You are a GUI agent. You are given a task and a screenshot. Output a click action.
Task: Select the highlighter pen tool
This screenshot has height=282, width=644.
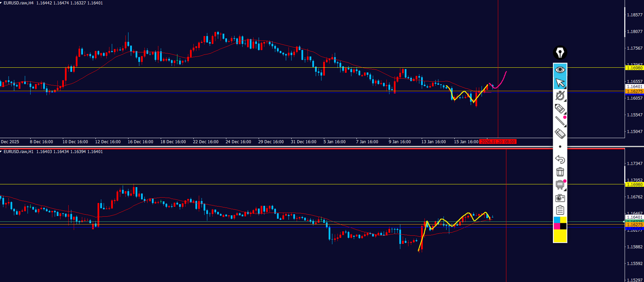point(560,109)
